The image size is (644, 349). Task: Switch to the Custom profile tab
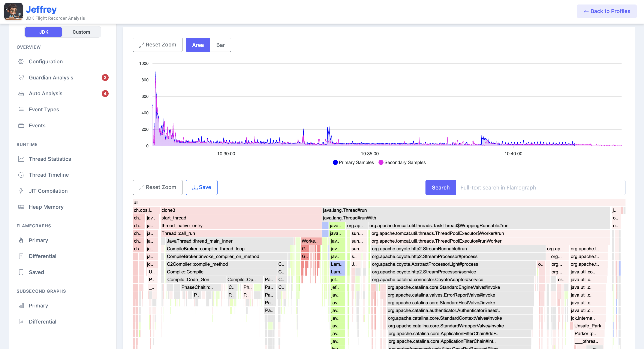click(81, 32)
